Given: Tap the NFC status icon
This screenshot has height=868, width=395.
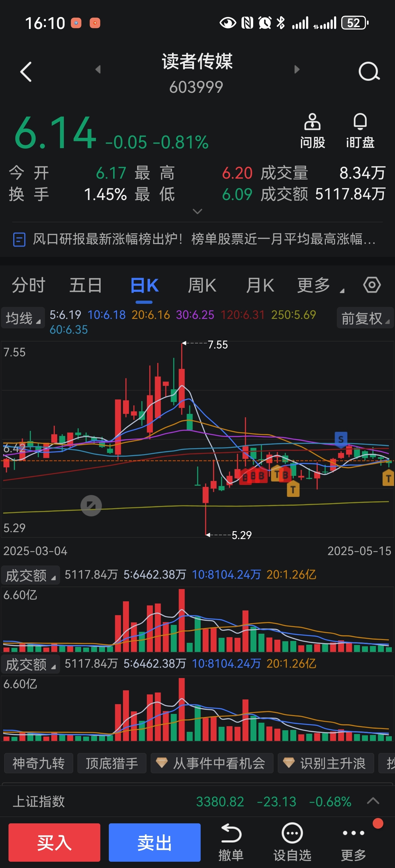Looking at the screenshot, I should pos(248,23).
